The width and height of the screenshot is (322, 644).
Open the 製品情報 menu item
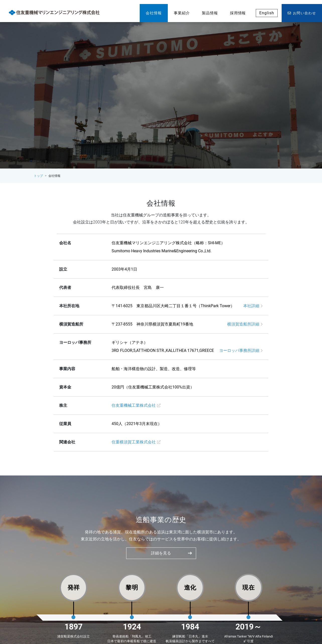(210, 13)
